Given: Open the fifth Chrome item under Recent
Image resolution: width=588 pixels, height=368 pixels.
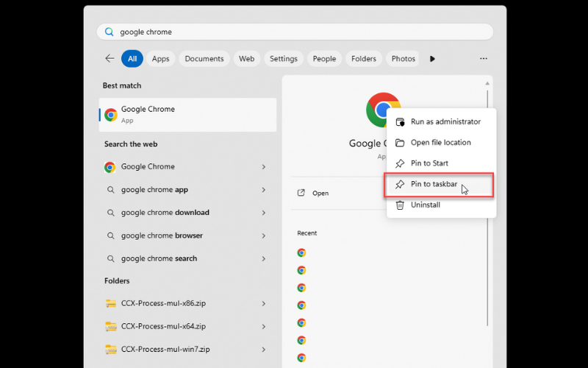Looking at the screenshot, I should click(x=301, y=323).
